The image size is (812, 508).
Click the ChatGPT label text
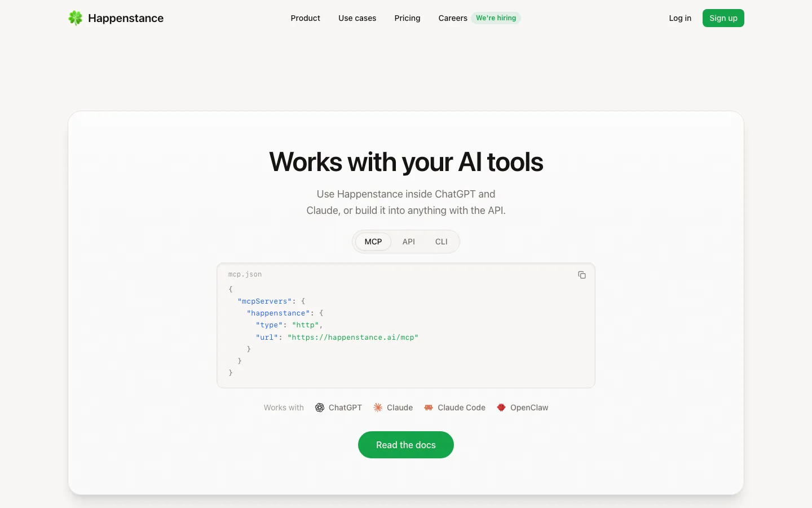(345, 408)
